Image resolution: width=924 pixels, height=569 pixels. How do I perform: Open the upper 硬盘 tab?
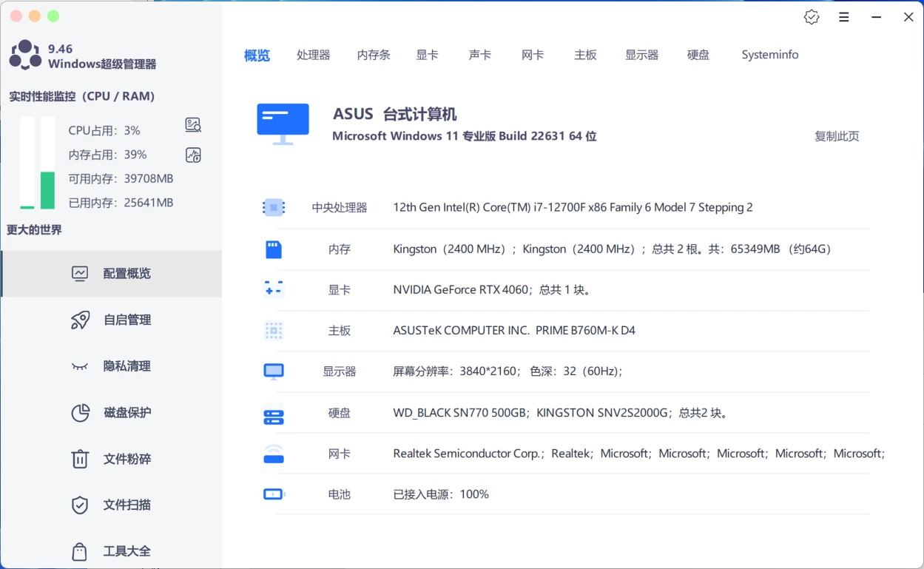[x=698, y=55]
